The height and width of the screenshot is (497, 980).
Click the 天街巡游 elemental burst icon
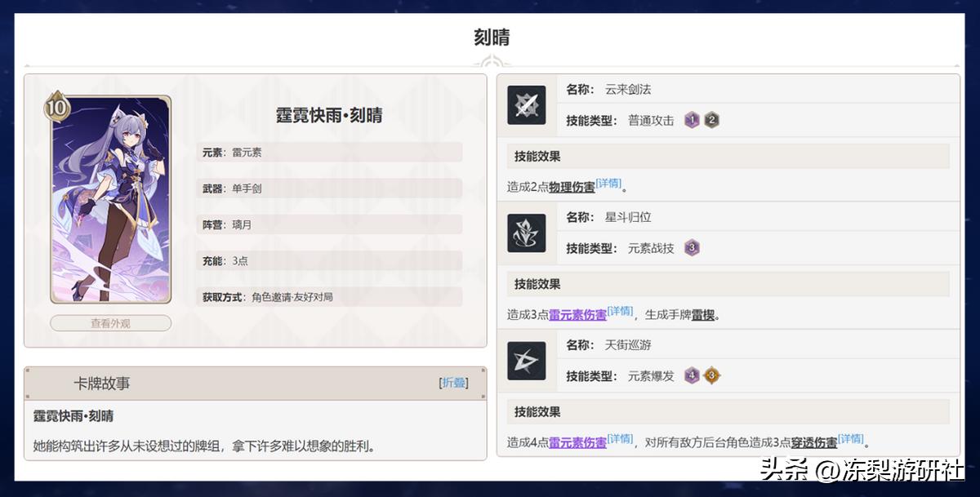click(x=525, y=362)
